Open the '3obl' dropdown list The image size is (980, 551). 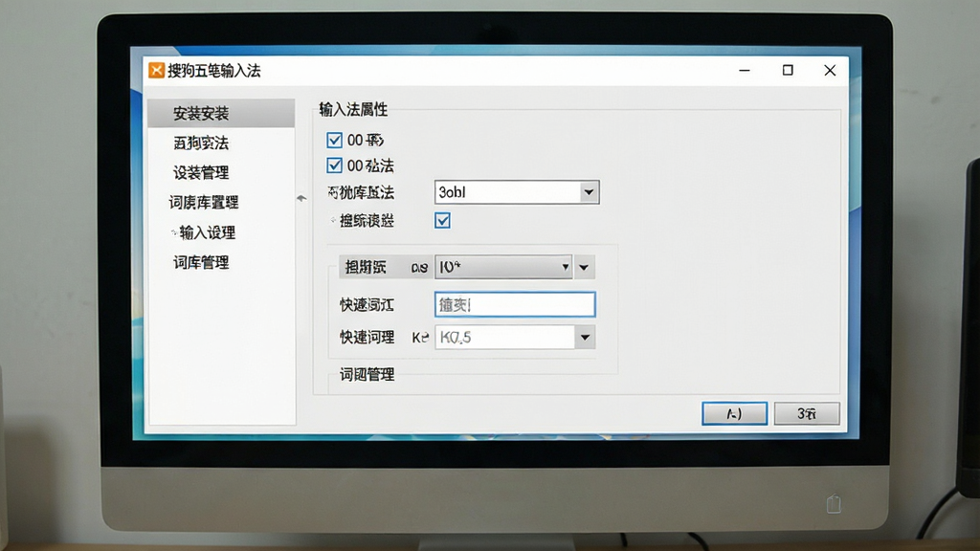click(x=589, y=192)
